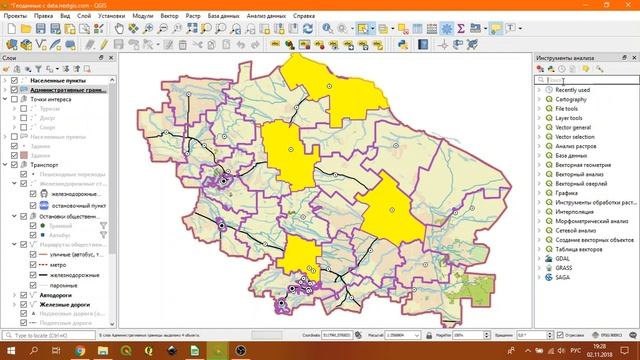The height and width of the screenshot is (360, 640).
Task: Open an existing project folder icon
Action: (x=26, y=29)
